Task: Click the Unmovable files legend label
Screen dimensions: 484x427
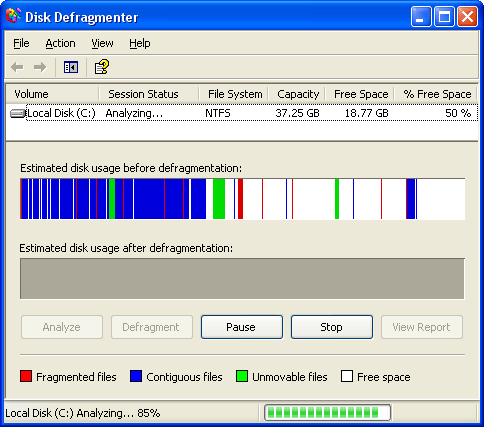Action: point(290,377)
